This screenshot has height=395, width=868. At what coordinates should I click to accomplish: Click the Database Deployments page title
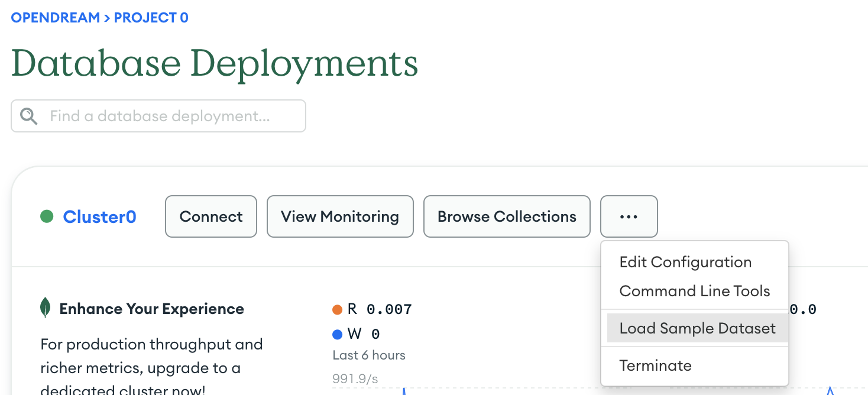pyautogui.click(x=215, y=63)
